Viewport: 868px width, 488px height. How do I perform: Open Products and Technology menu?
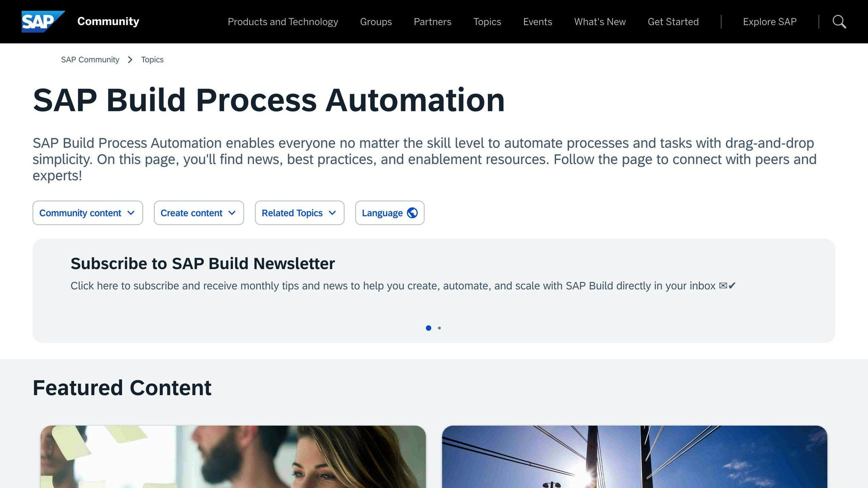(x=283, y=22)
